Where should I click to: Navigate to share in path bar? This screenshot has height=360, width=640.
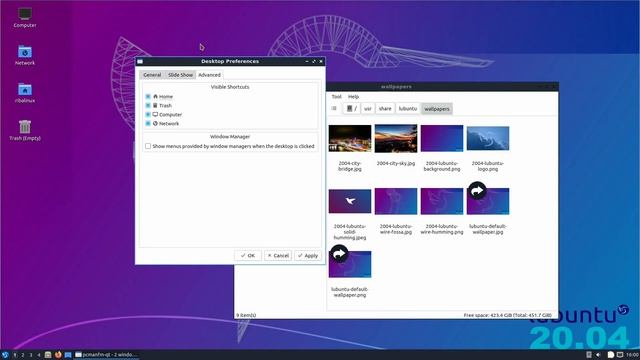385,109
